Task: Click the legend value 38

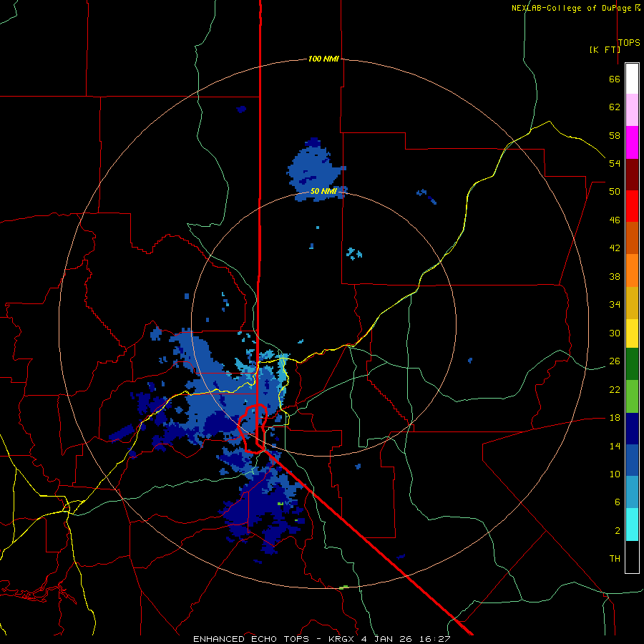Action: [615, 276]
